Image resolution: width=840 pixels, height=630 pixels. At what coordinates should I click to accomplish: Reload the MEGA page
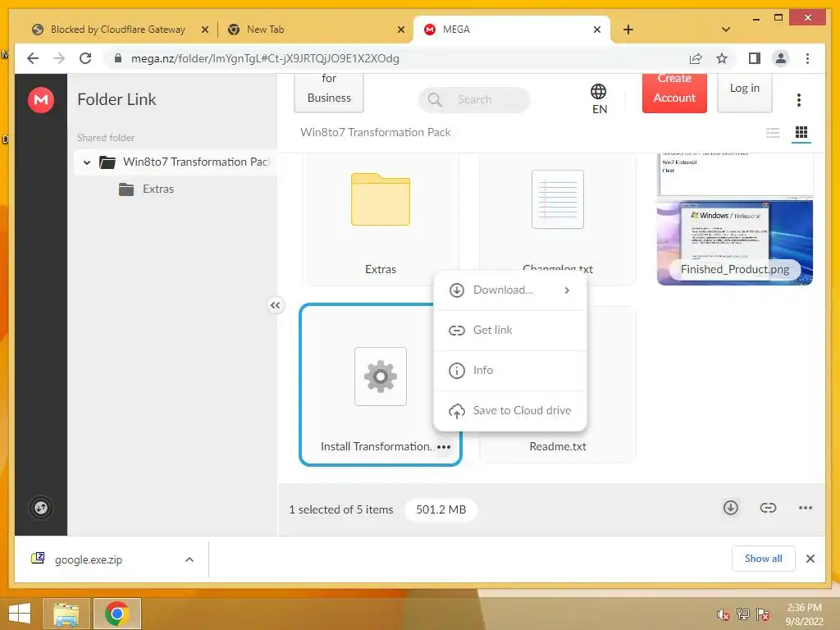point(85,58)
